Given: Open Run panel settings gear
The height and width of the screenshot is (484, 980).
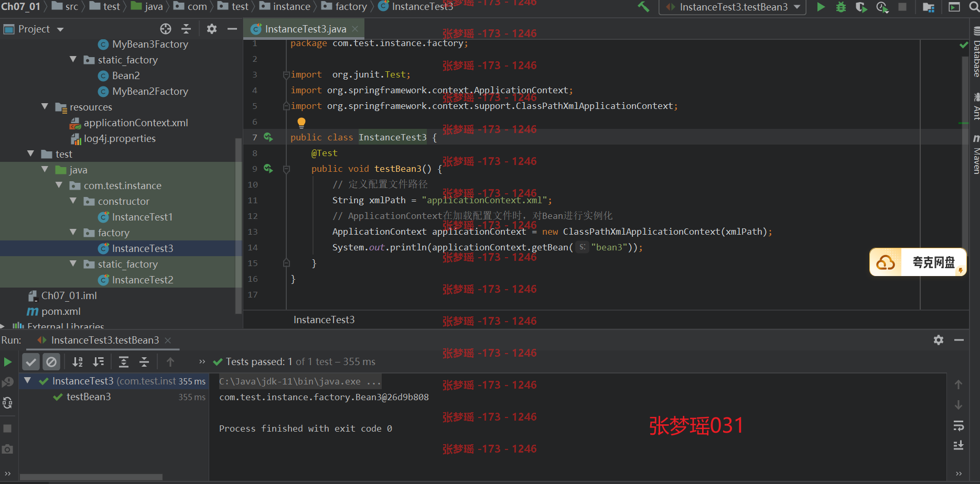Looking at the screenshot, I should tap(939, 340).
